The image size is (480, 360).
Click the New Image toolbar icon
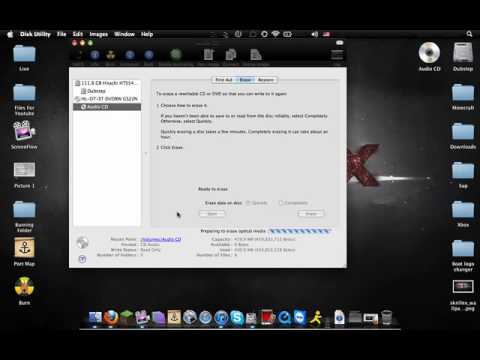click(209, 55)
